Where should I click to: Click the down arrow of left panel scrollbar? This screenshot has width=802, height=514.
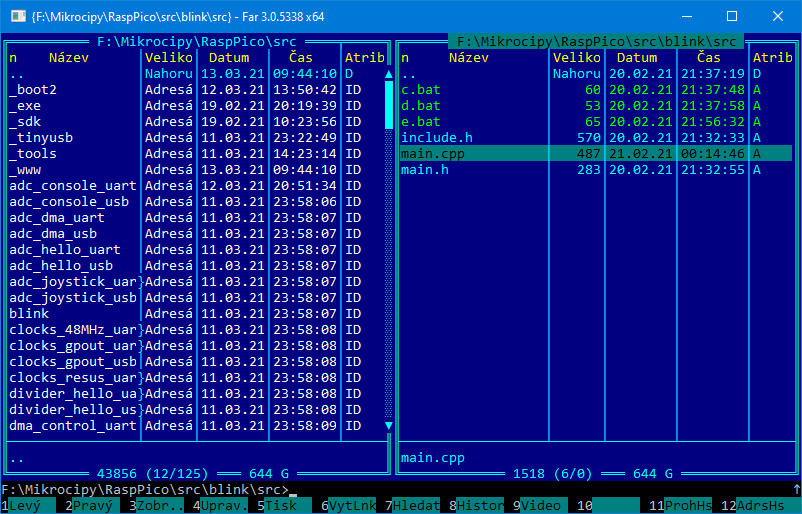(x=389, y=426)
